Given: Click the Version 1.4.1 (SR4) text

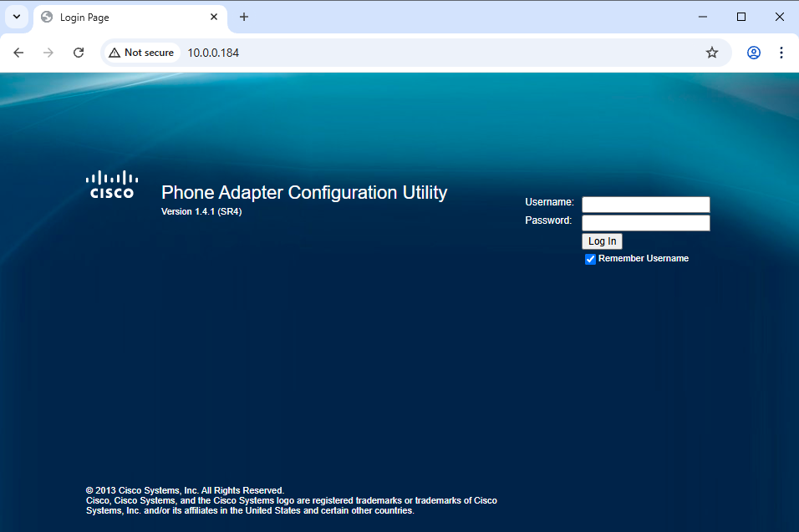Looking at the screenshot, I should coord(201,212).
